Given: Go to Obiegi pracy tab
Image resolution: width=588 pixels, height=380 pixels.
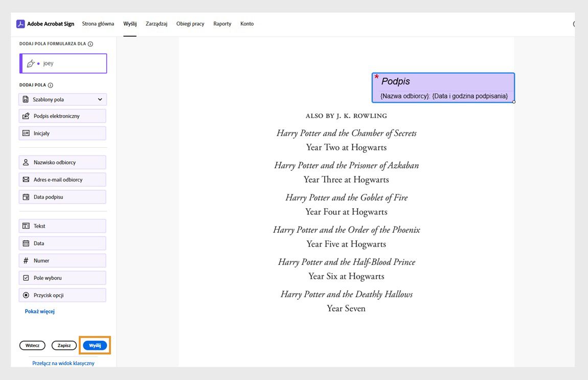Looking at the screenshot, I should 190,24.
